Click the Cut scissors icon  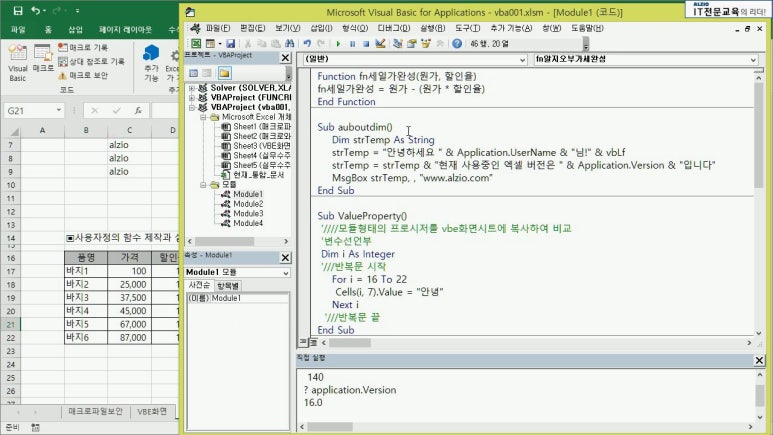point(248,44)
